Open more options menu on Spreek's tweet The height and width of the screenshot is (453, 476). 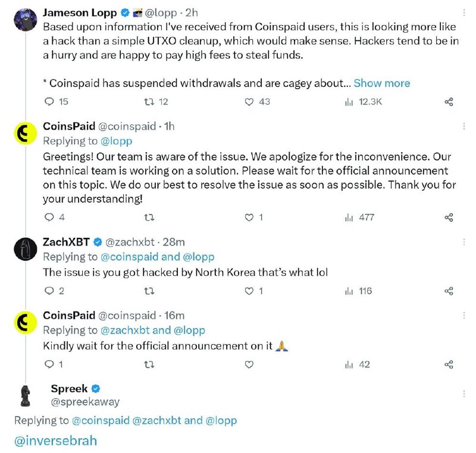pyautogui.click(x=464, y=394)
